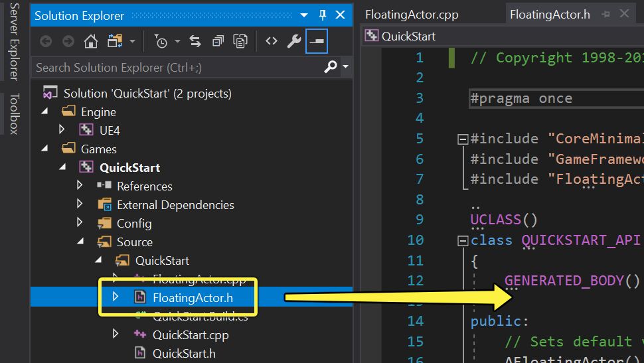
Task: Open Properties with the wrench icon
Action: click(x=294, y=42)
